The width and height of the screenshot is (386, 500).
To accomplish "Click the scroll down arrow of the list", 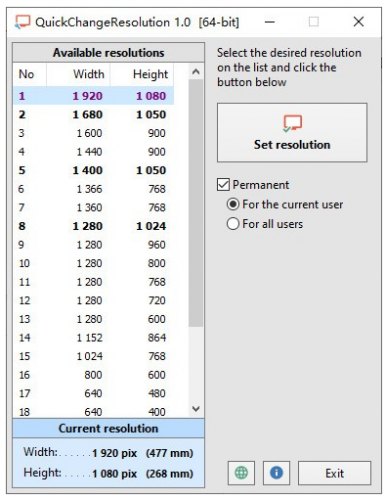I will (196, 409).
